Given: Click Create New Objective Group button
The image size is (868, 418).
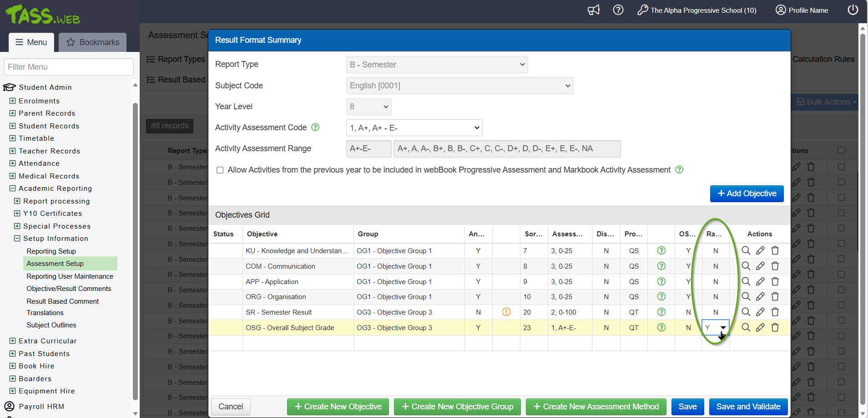Looking at the screenshot, I should pos(457,407).
